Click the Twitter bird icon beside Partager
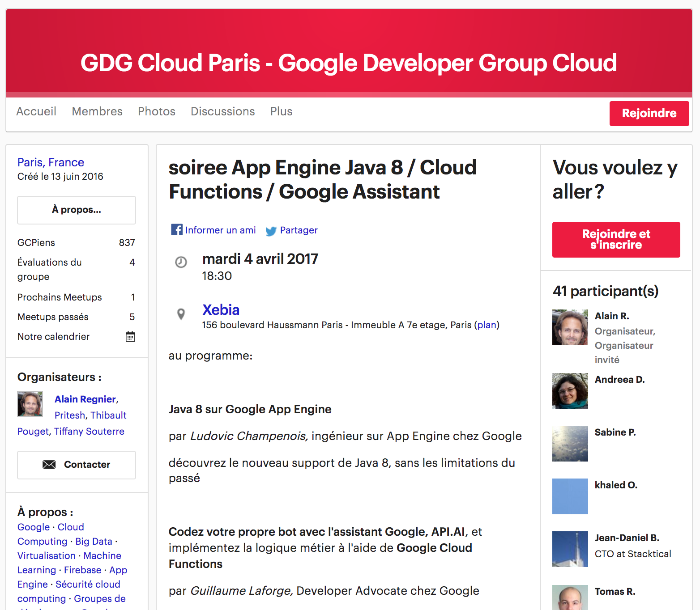The width and height of the screenshot is (700, 610). [x=271, y=231]
